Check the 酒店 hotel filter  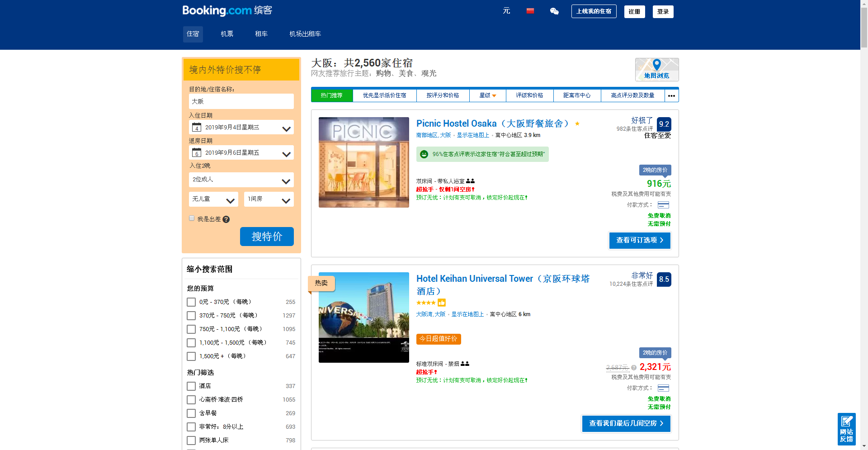pos(191,386)
